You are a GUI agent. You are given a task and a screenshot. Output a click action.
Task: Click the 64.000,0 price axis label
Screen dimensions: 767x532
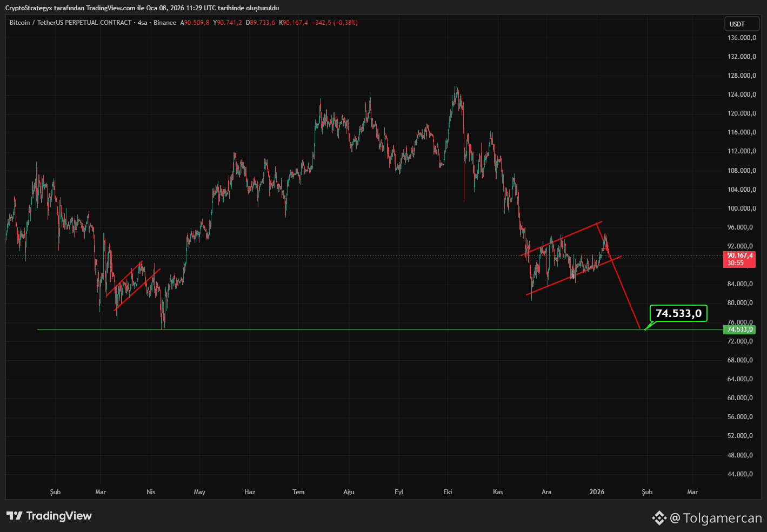pyautogui.click(x=741, y=379)
